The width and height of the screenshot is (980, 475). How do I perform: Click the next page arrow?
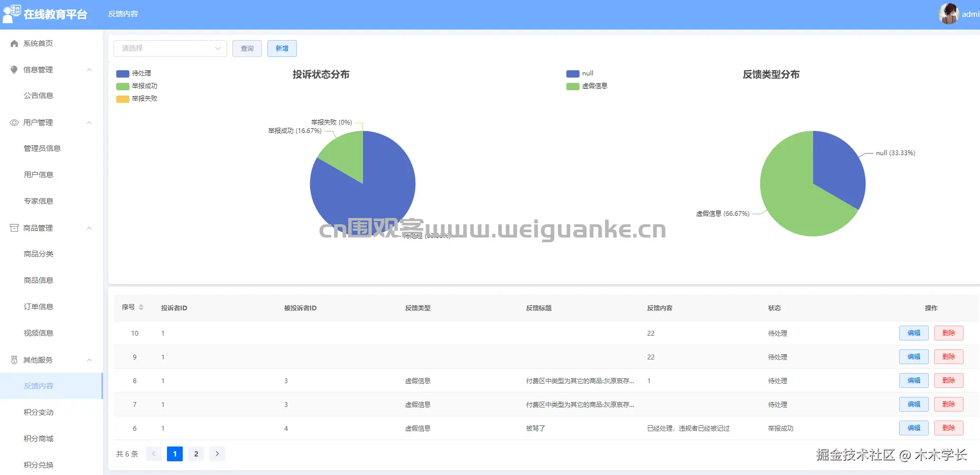tap(217, 454)
